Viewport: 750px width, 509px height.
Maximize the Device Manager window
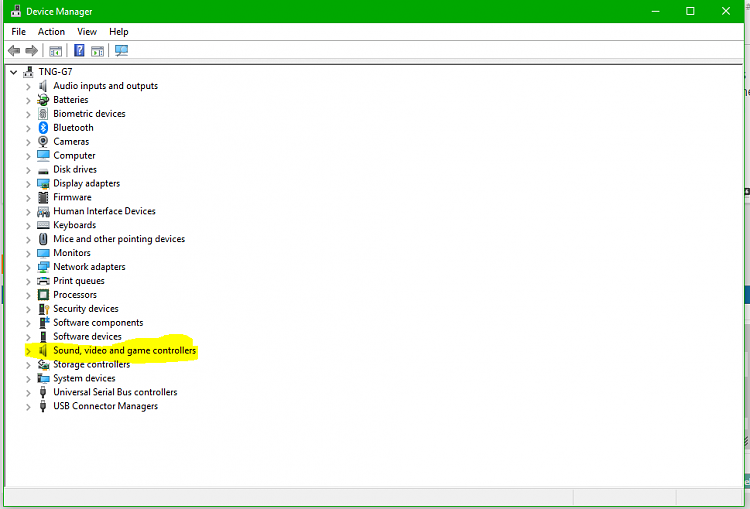pos(690,11)
